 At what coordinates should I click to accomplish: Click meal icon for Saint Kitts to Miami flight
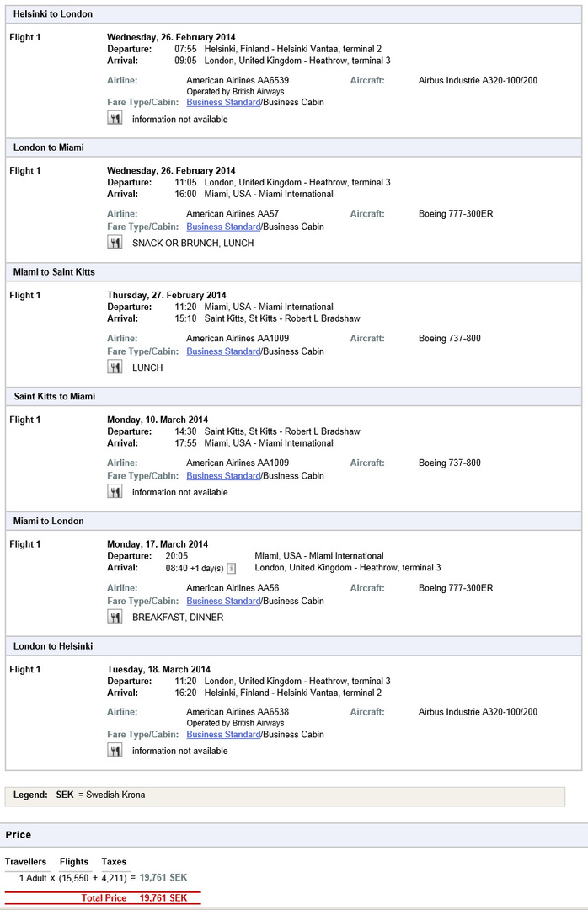(115, 492)
